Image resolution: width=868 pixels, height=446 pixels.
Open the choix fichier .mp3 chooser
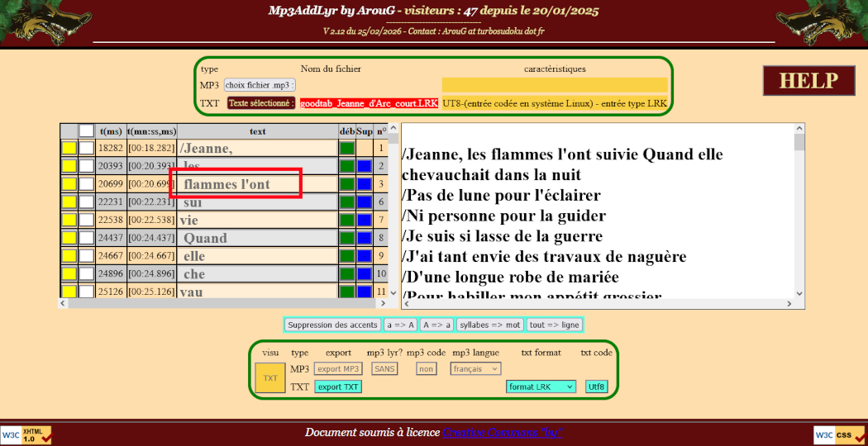coord(260,85)
